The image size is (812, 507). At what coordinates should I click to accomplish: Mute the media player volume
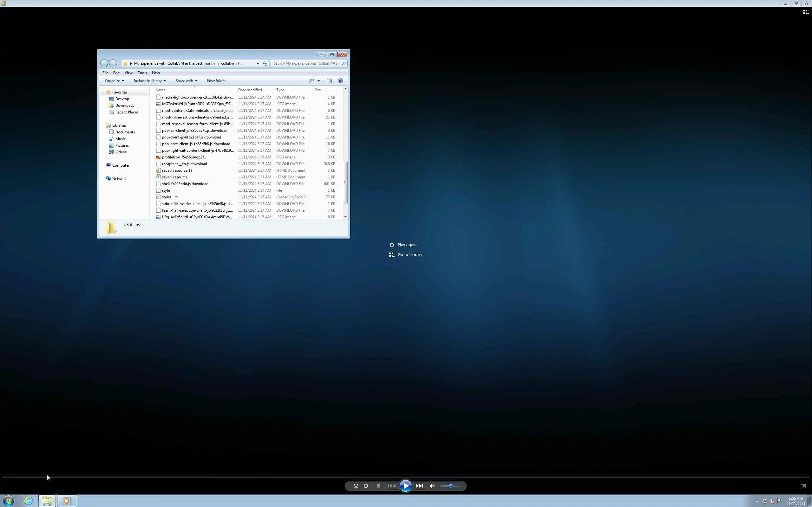[432, 486]
